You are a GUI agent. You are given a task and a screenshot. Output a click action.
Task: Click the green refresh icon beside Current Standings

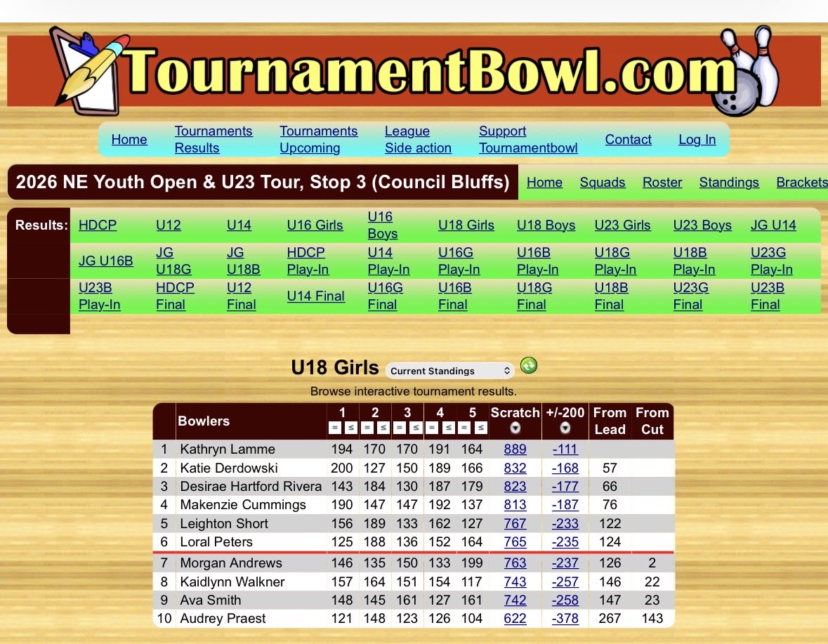point(529,365)
